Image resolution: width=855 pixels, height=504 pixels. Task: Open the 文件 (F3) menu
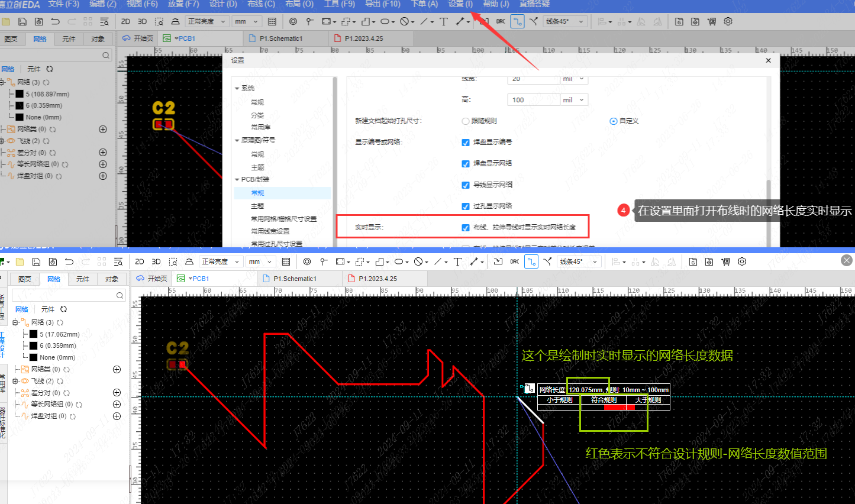[63, 4]
